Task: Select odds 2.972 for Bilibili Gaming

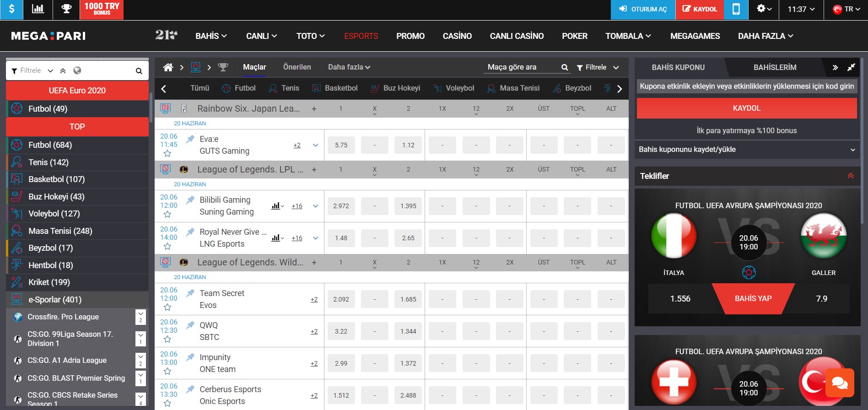Action: (341, 206)
